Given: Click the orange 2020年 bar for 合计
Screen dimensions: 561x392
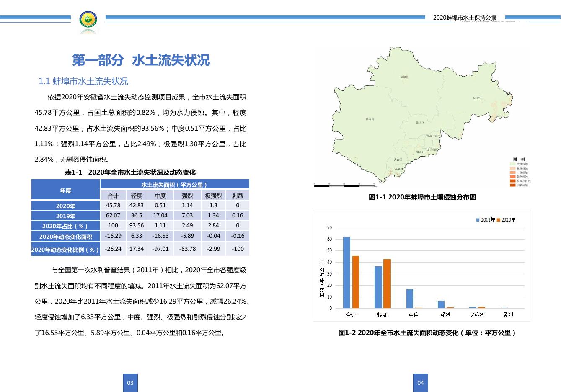Looking at the screenshot, I should coord(356,282).
